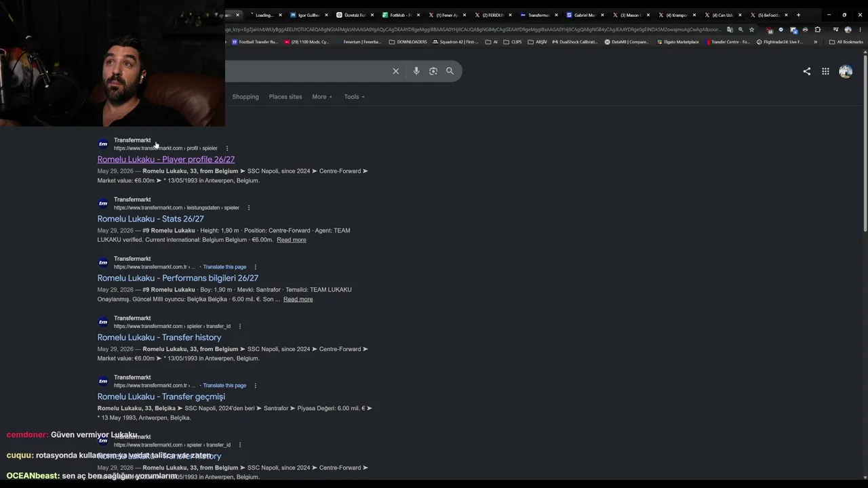
Task: Expand the More search filters dropdown
Action: pyautogui.click(x=322, y=97)
